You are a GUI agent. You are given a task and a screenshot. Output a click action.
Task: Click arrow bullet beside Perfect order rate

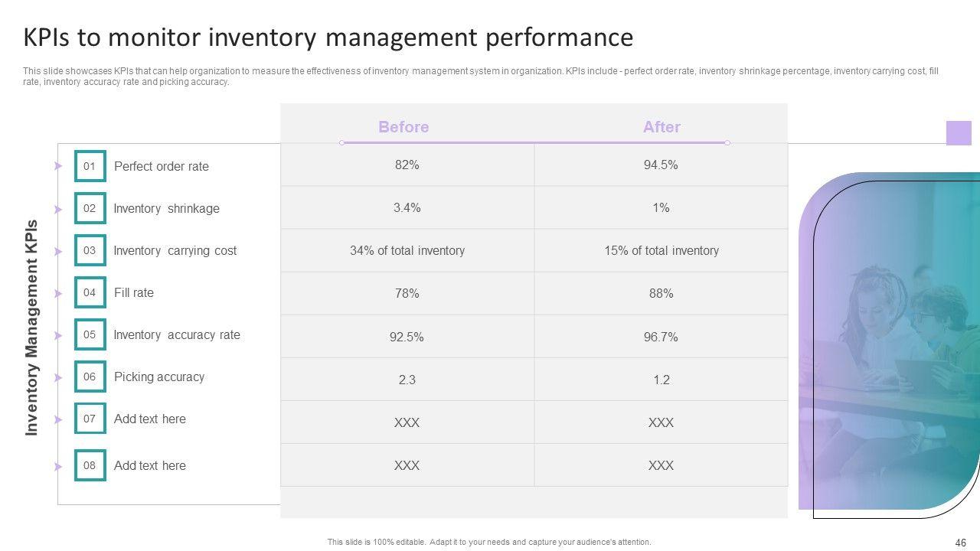click(x=58, y=166)
